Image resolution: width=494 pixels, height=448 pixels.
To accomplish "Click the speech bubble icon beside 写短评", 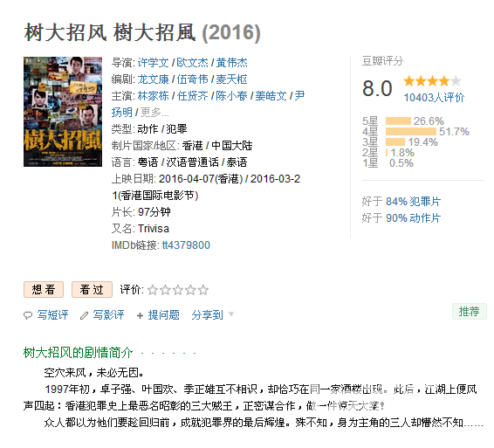I will [28, 315].
